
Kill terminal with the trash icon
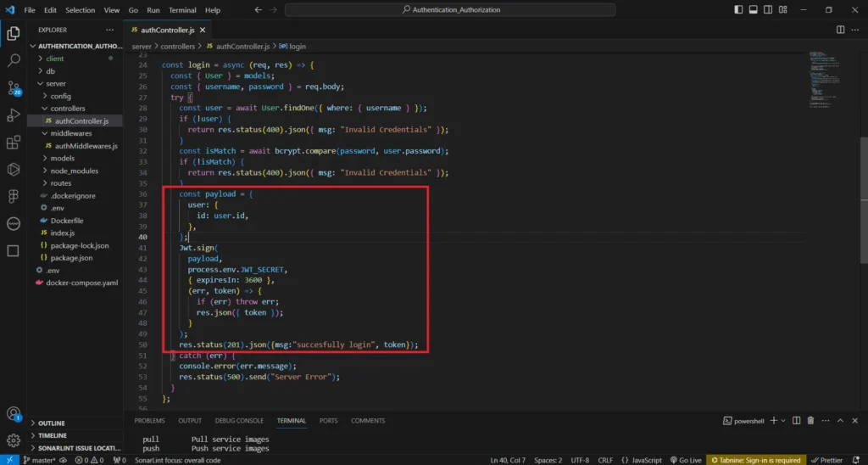tap(810, 421)
